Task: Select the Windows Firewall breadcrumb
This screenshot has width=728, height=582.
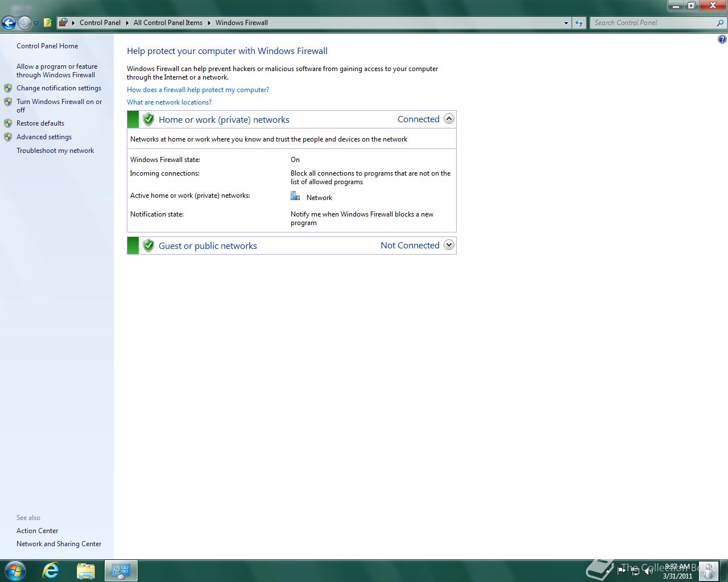Action: [x=242, y=23]
